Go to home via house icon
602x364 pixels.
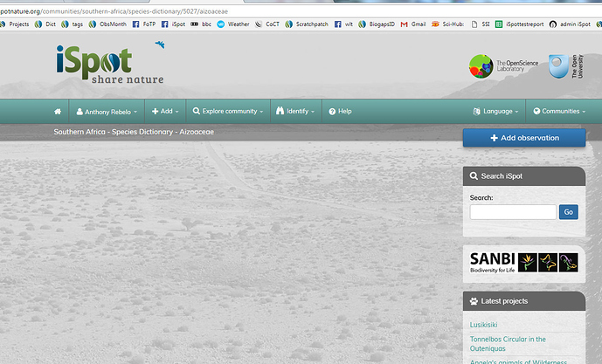(x=58, y=111)
